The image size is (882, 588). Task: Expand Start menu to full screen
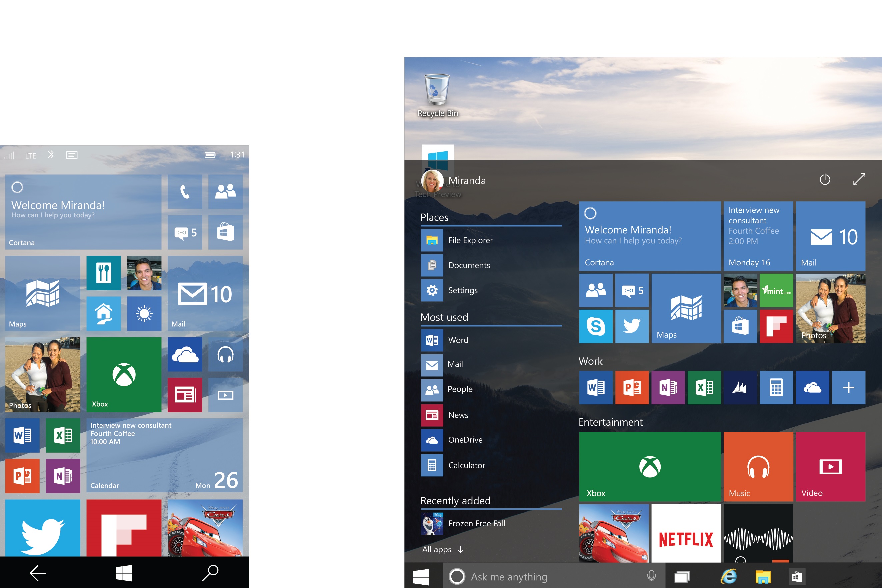[859, 179]
